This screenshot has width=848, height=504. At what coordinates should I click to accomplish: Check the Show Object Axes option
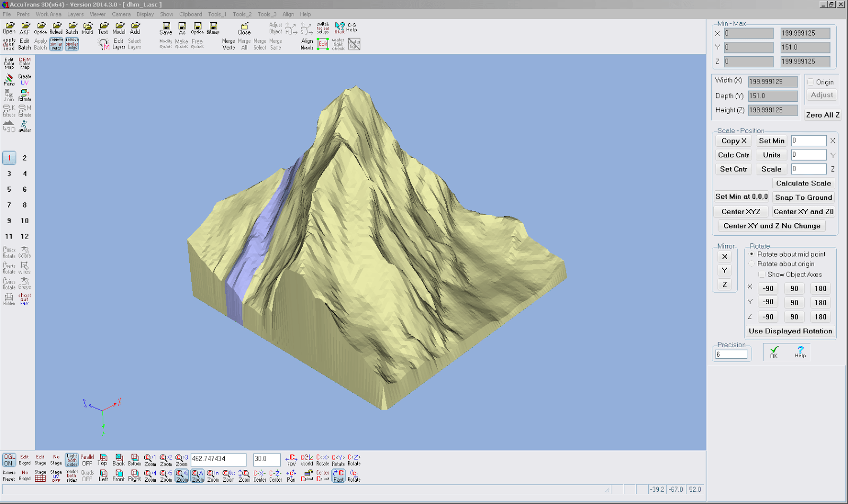[762, 275]
